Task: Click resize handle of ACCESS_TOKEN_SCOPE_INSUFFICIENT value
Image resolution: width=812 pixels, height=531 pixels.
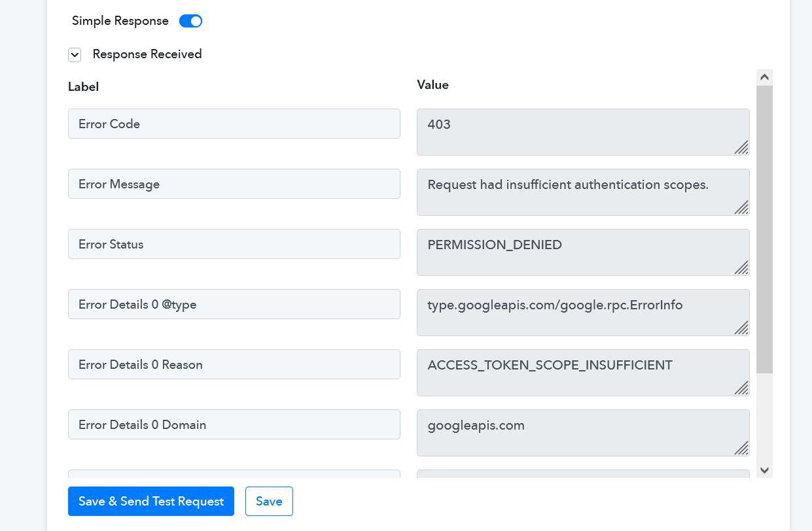Action: point(741,388)
